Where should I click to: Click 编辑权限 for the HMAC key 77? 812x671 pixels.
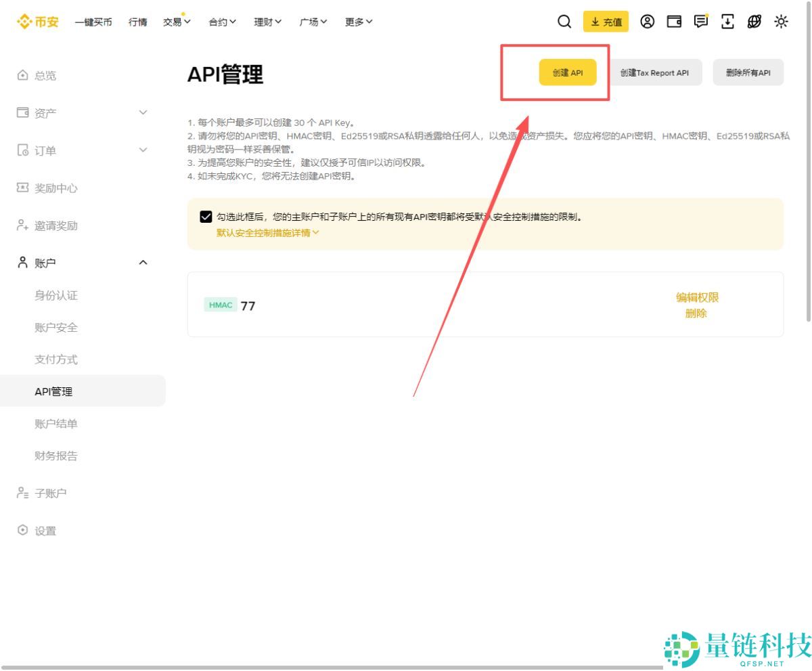[697, 297]
